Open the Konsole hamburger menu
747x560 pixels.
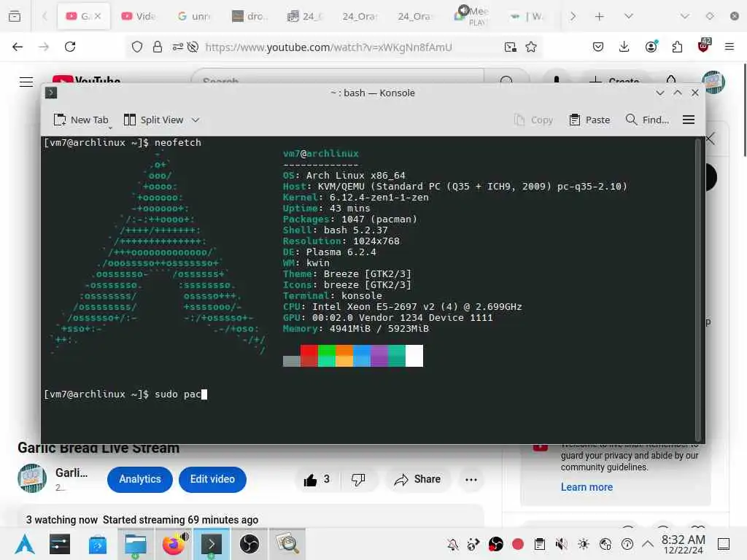[x=689, y=120]
